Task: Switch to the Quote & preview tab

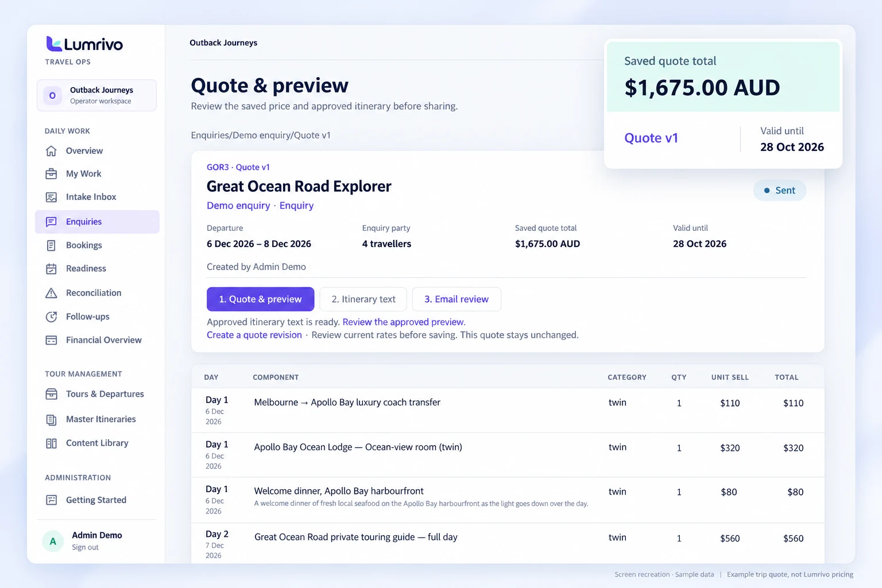Action: [260, 299]
